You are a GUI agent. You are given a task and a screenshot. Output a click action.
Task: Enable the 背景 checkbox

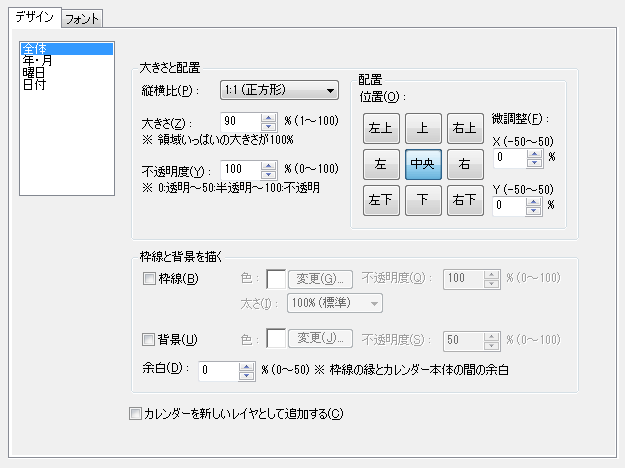pyautogui.click(x=149, y=338)
